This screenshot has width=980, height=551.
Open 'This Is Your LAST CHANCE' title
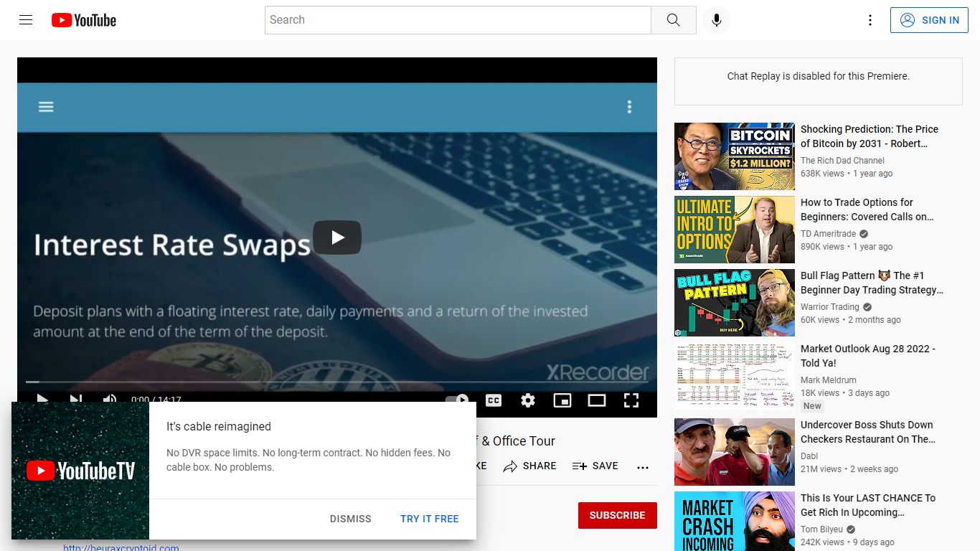868,505
